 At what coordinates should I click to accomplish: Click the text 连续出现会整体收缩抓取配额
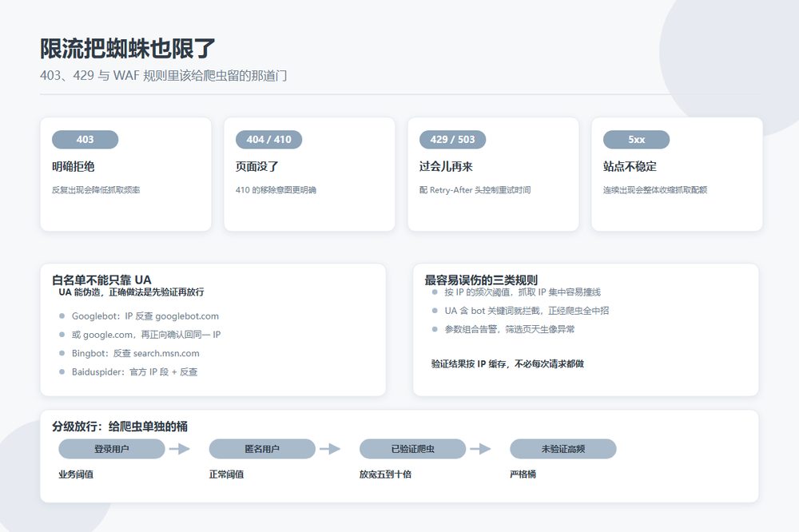655,190
